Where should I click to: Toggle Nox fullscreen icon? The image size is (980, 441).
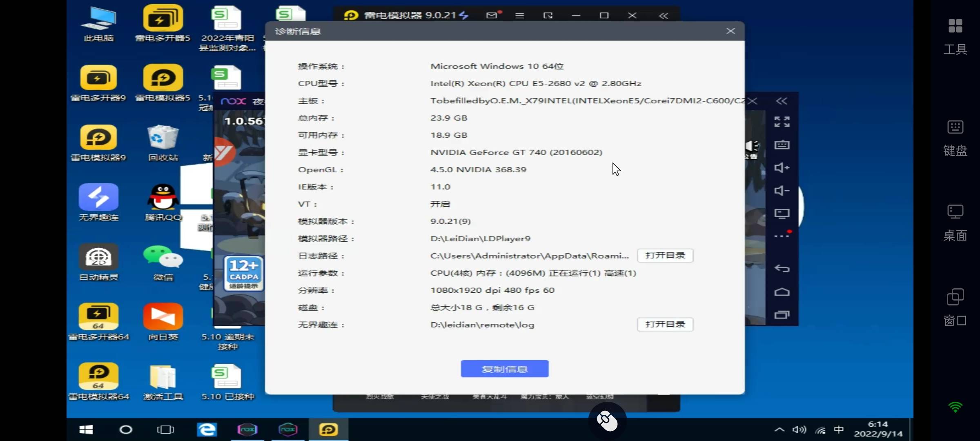pos(782,122)
